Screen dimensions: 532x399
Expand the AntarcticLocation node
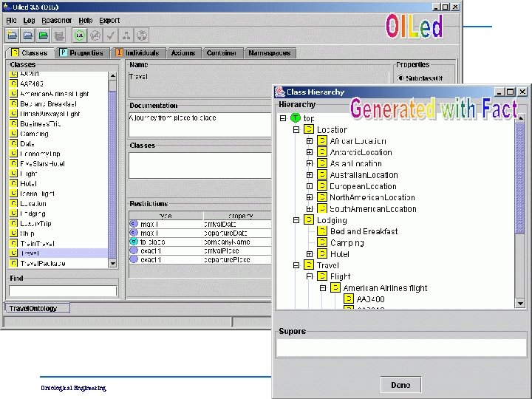point(310,152)
